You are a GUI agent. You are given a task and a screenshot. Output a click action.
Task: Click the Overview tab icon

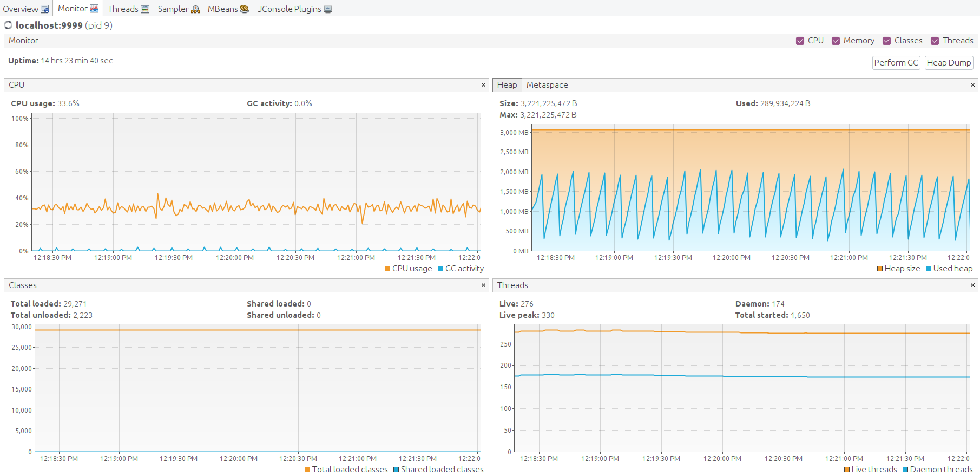(45, 9)
